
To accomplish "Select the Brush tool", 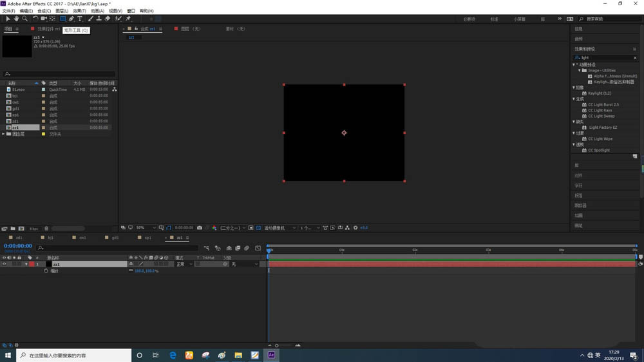I will coord(90,19).
